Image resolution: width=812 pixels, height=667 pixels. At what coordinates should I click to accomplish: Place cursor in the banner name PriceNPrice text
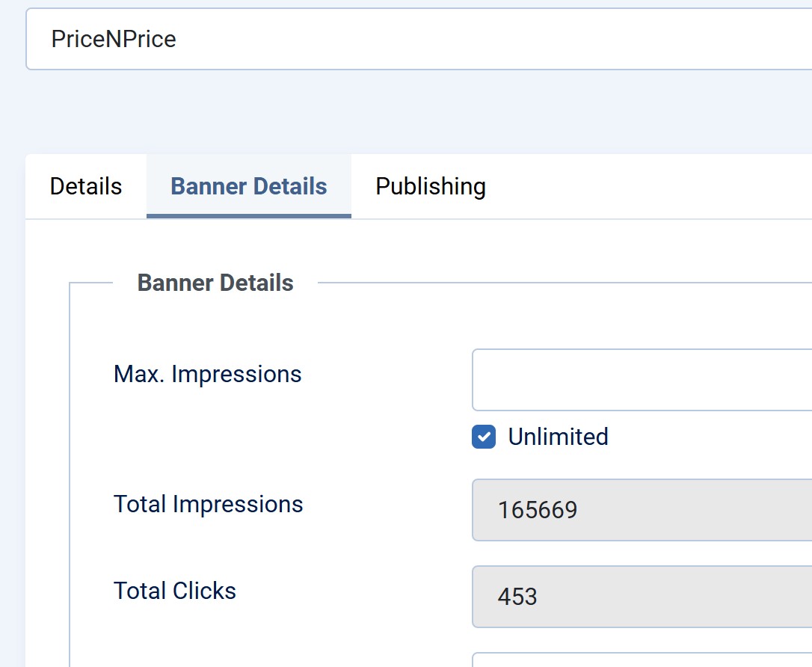pyautogui.click(x=114, y=39)
